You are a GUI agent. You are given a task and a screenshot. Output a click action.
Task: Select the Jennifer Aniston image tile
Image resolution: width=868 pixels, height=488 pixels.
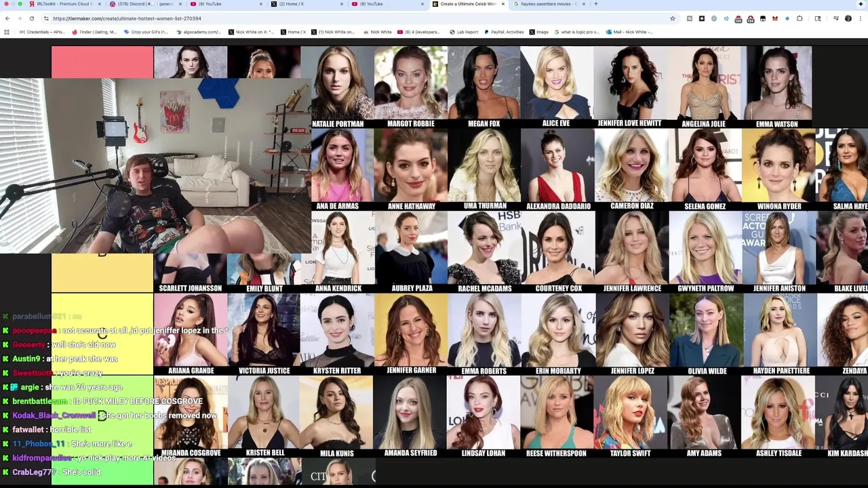[x=778, y=252]
